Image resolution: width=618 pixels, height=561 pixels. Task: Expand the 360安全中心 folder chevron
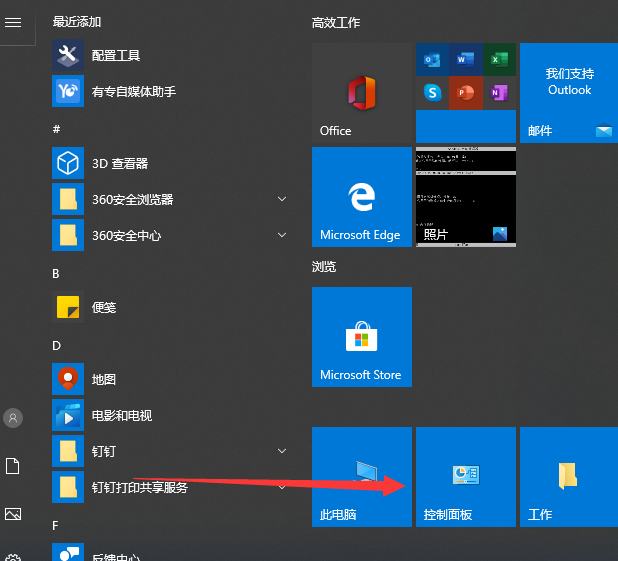[282, 236]
